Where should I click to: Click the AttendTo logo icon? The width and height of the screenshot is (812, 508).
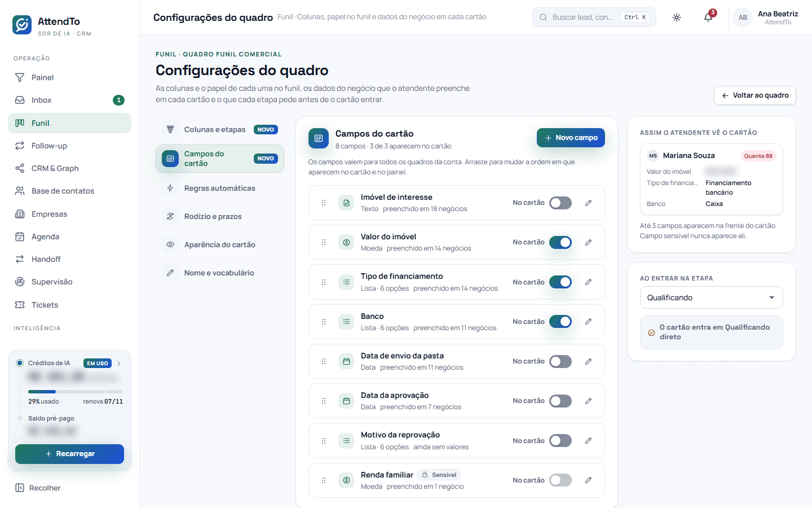click(22, 25)
